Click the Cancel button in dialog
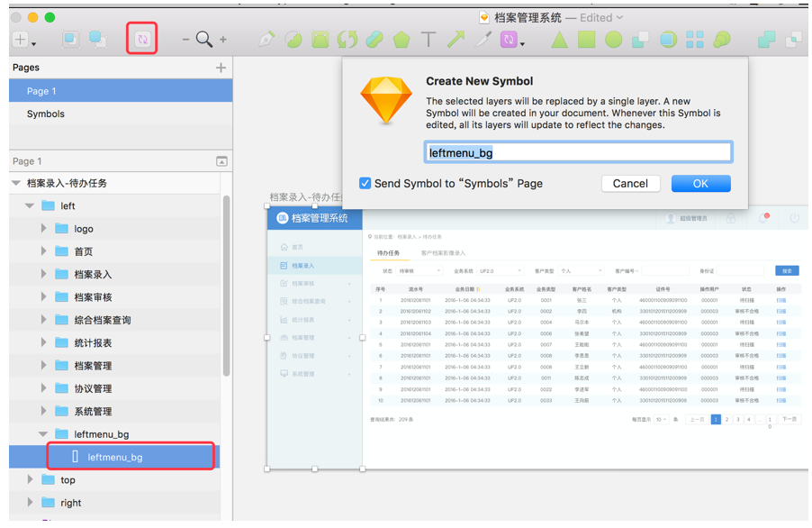Viewport: 812px width, 528px height. click(630, 184)
